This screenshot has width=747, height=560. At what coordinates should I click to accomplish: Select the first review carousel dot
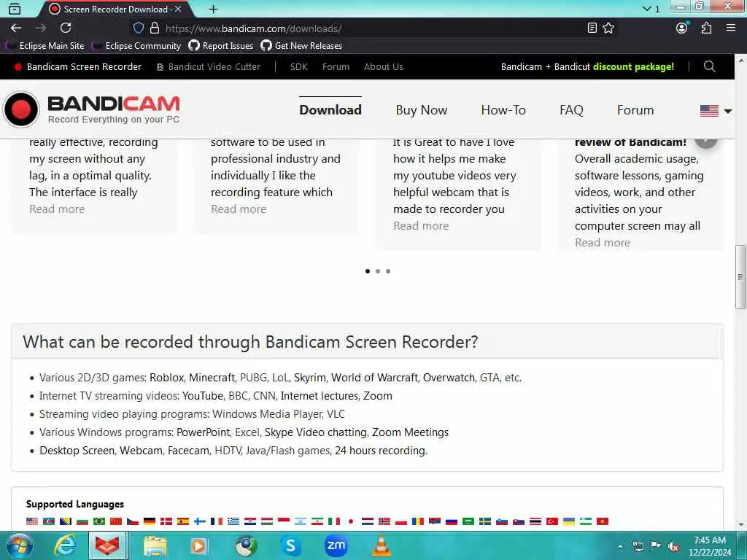pyautogui.click(x=368, y=271)
